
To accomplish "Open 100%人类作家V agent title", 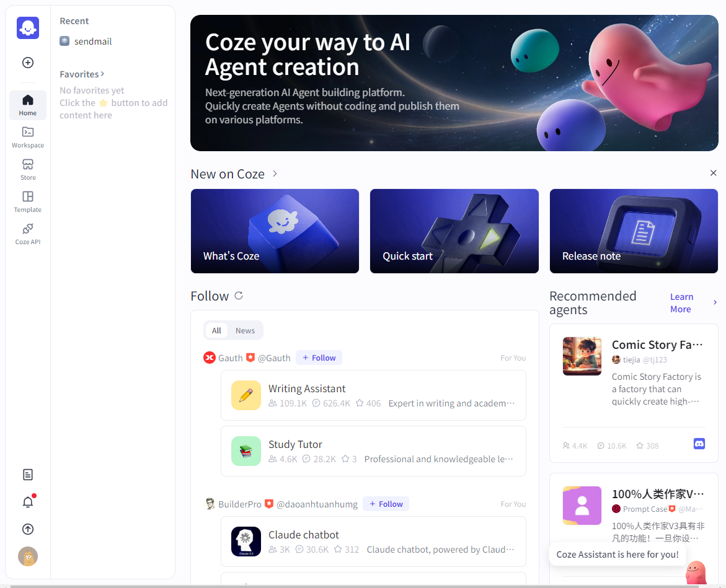I will click(x=657, y=494).
